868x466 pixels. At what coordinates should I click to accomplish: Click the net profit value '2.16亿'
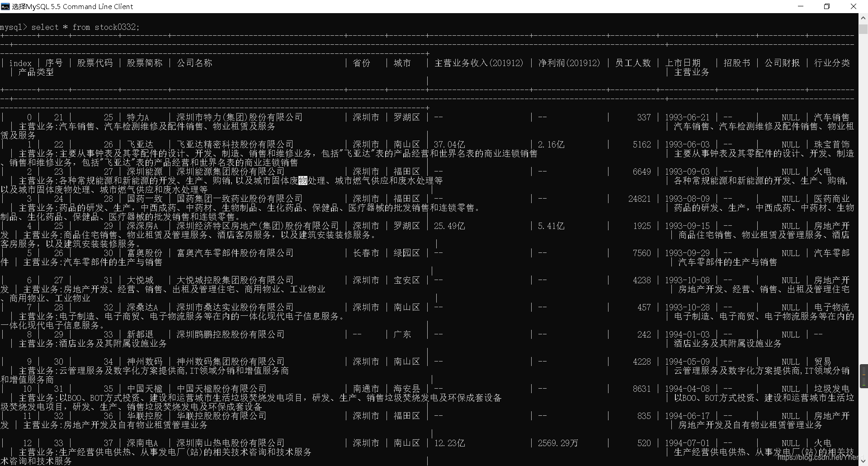tap(551, 144)
